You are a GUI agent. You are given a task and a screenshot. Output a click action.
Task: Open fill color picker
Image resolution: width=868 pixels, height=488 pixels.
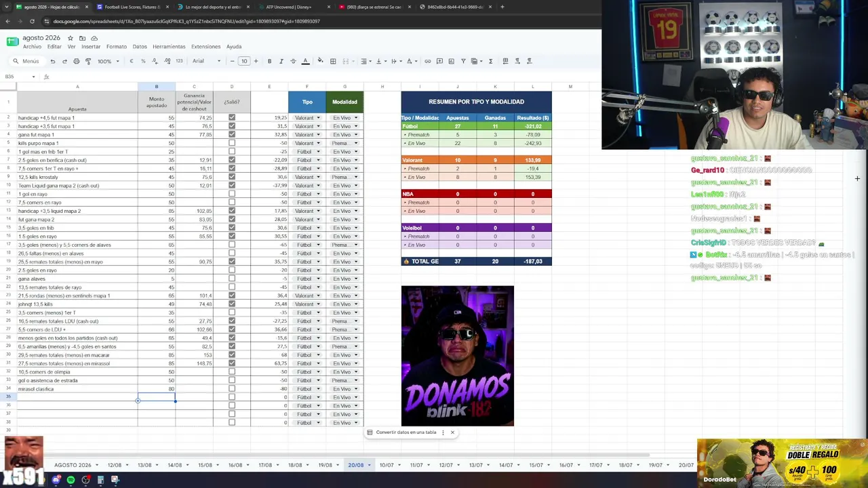coord(320,61)
